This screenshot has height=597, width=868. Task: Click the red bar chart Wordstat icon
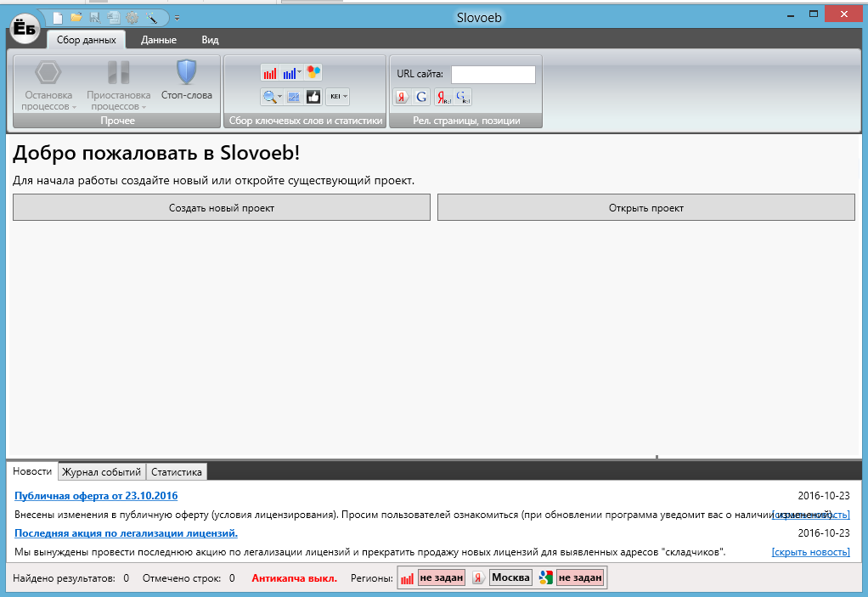pyautogui.click(x=270, y=72)
